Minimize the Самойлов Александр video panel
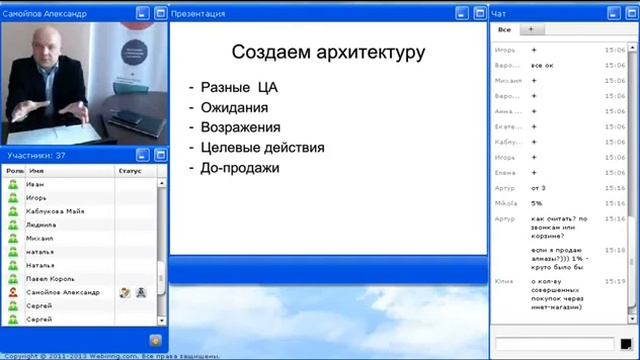 tap(142, 13)
